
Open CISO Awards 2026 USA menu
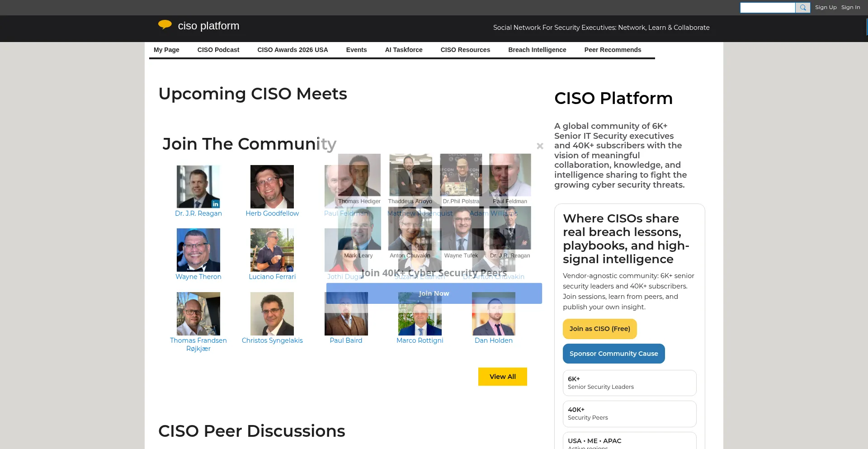tap(292, 50)
